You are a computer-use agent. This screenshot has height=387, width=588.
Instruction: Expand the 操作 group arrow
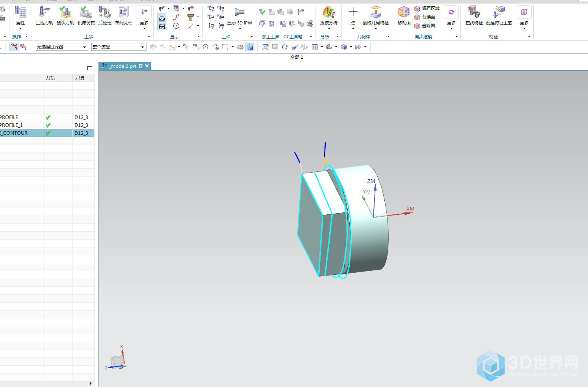26,37
